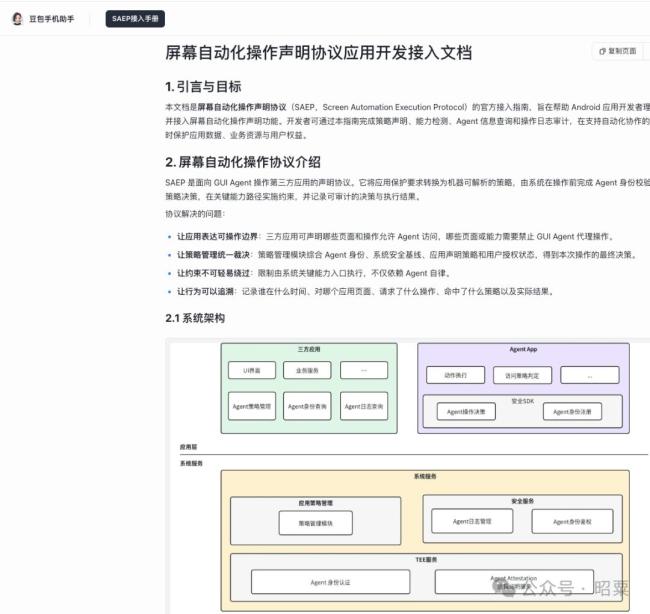
Task: Click heading 1. 引言与目标
Action: pyautogui.click(x=203, y=87)
